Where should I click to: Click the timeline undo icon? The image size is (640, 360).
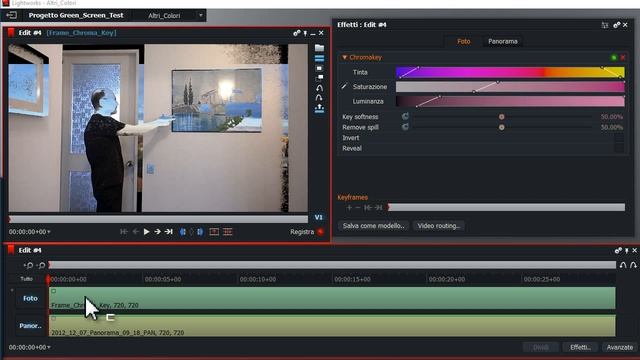coord(623,265)
